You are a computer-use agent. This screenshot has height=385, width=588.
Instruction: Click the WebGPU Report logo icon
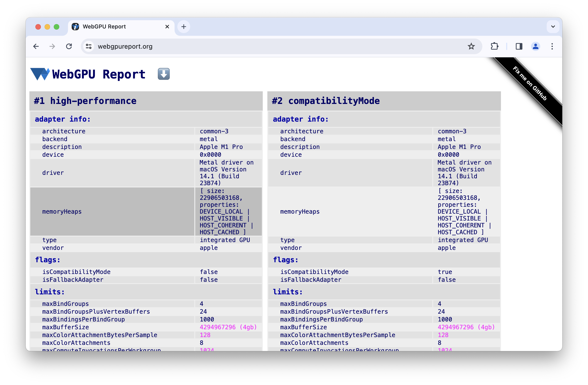pyautogui.click(x=40, y=73)
